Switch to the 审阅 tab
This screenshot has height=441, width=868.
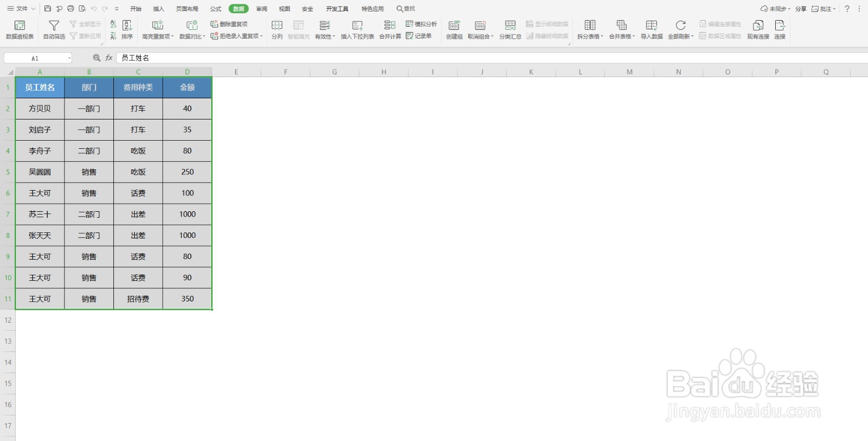pos(261,9)
